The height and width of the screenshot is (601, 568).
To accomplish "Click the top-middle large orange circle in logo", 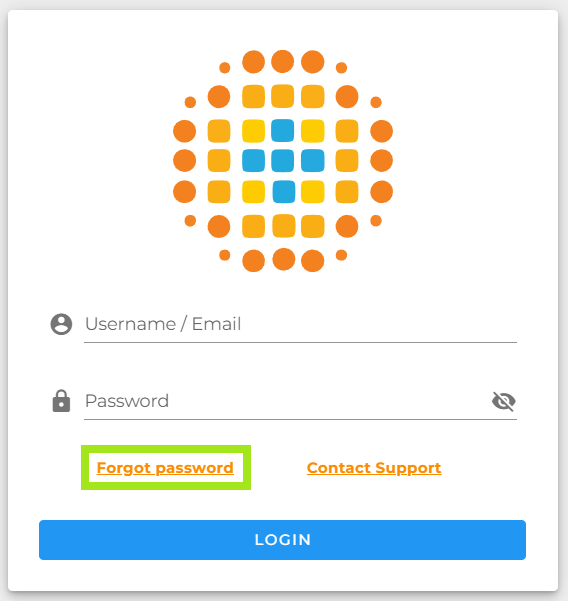I will [282, 61].
